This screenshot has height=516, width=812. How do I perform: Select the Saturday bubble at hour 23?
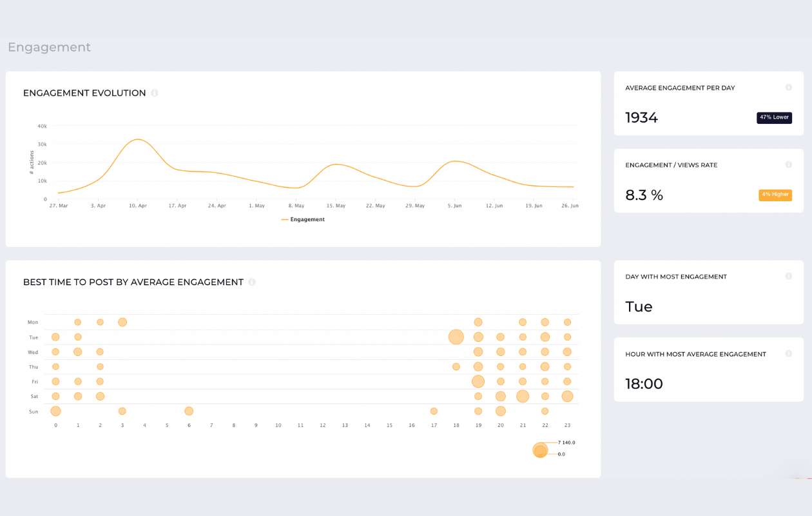point(567,396)
